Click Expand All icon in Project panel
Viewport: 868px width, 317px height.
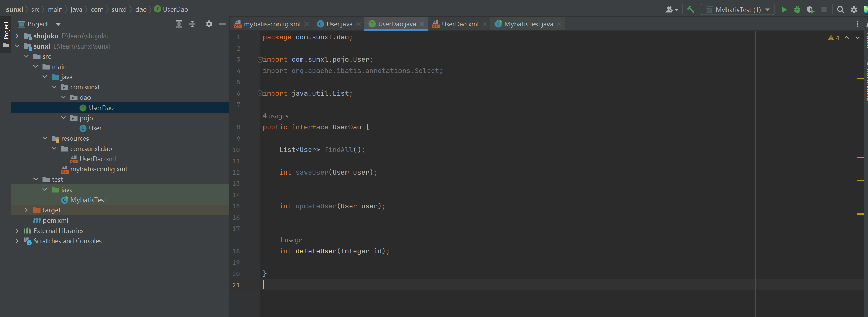tap(179, 24)
